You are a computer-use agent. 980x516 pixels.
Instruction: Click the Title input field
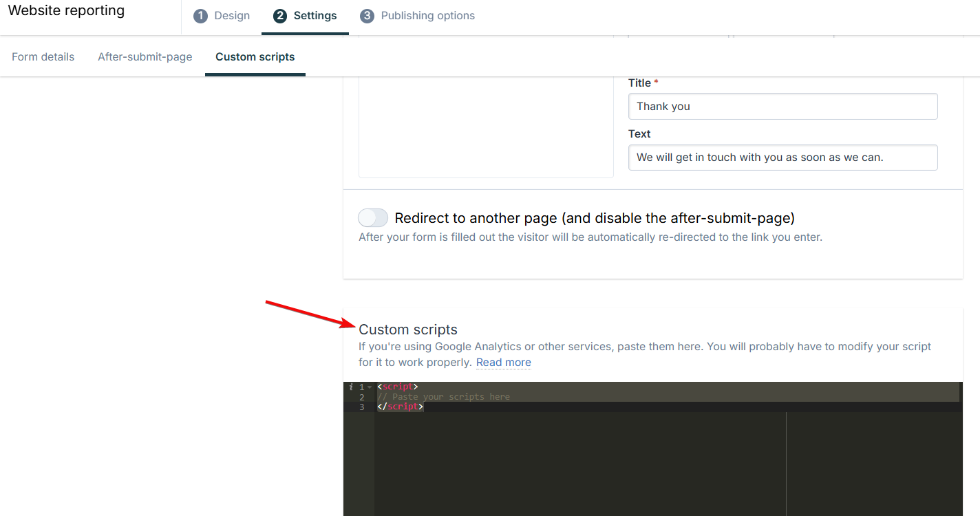[782, 107]
